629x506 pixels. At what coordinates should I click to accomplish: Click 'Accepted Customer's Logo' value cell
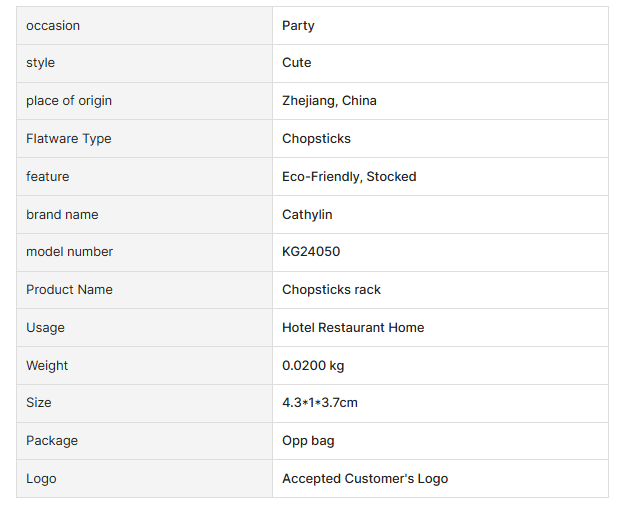pos(365,479)
